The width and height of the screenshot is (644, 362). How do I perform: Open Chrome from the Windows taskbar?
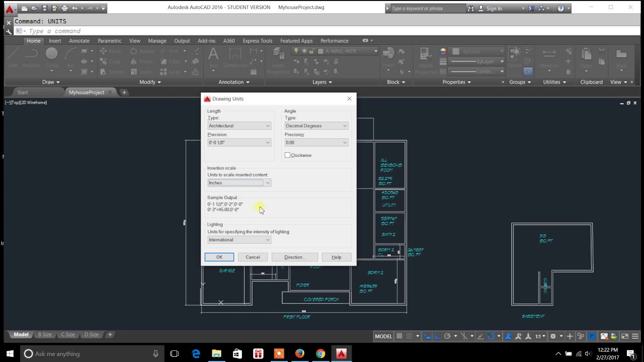pos(320,353)
